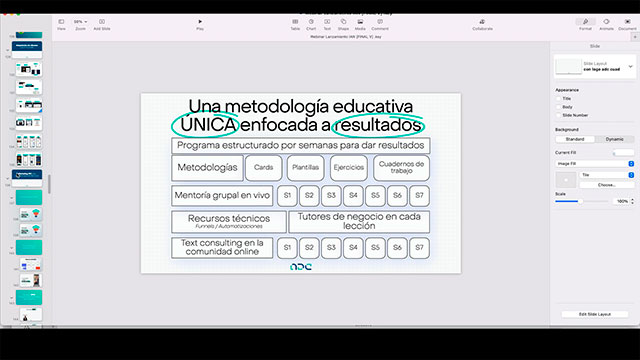Screen dimensions: 640x360
Task: Open the Media menu in toolbar
Action: [x=360, y=24]
